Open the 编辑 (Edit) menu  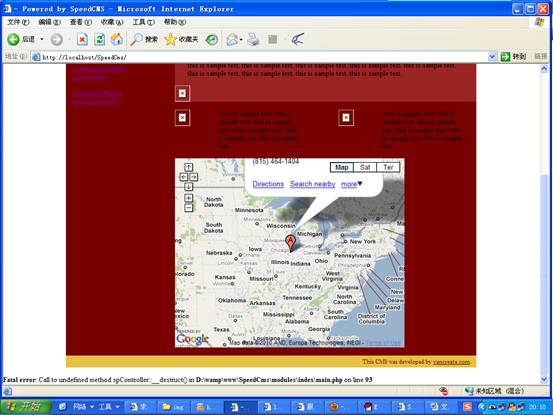pyautogui.click(x=49, y=22)
